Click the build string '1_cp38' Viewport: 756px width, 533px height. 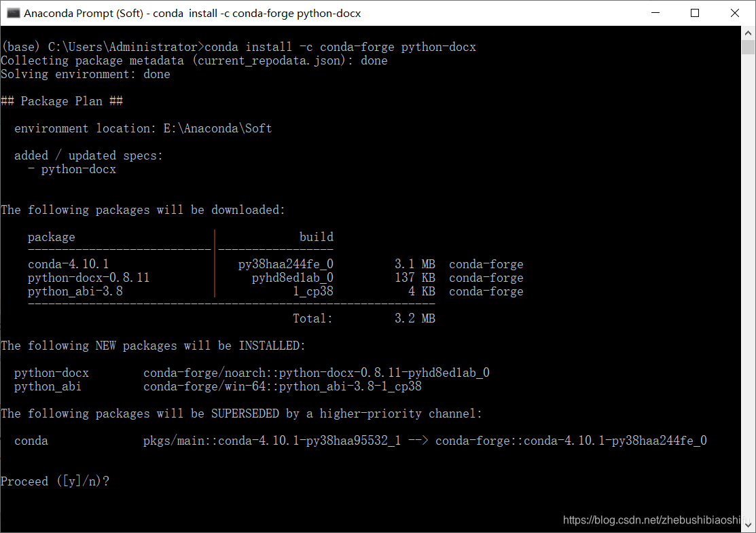tap(313, 291)
